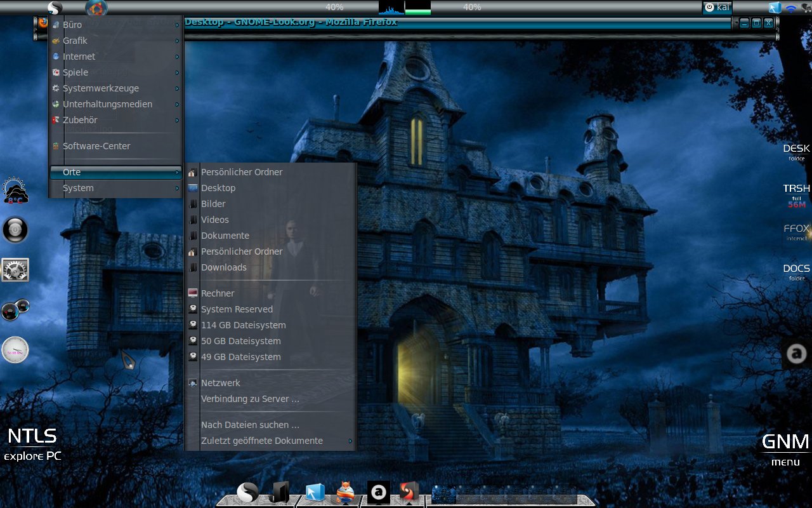Image resolution: width=812 pixels, height=508 pixels.
Task: Click the green memory meter in the top panel
Action: click(x=417, y=8)
